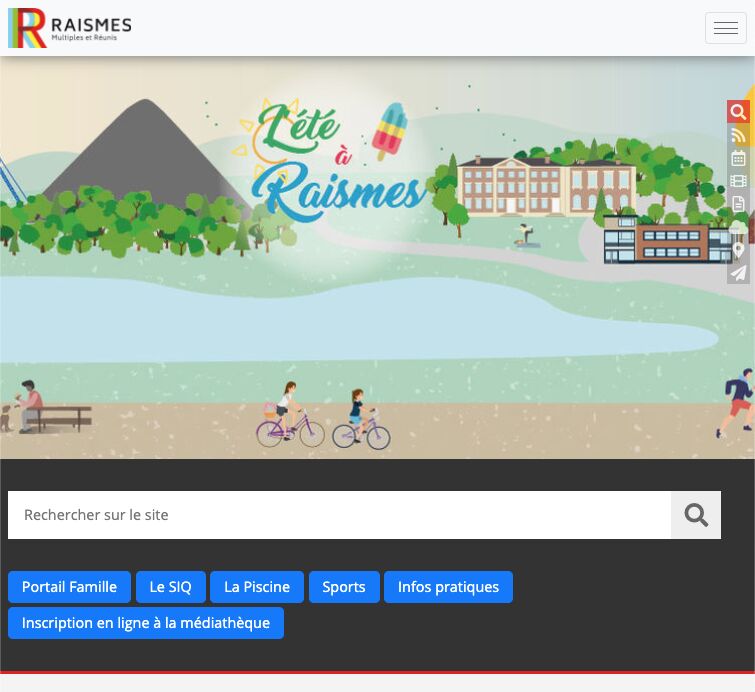
Task: Open the cloud weather icon in sidebar
Action: pyautogui.click(x=738, y=227)
